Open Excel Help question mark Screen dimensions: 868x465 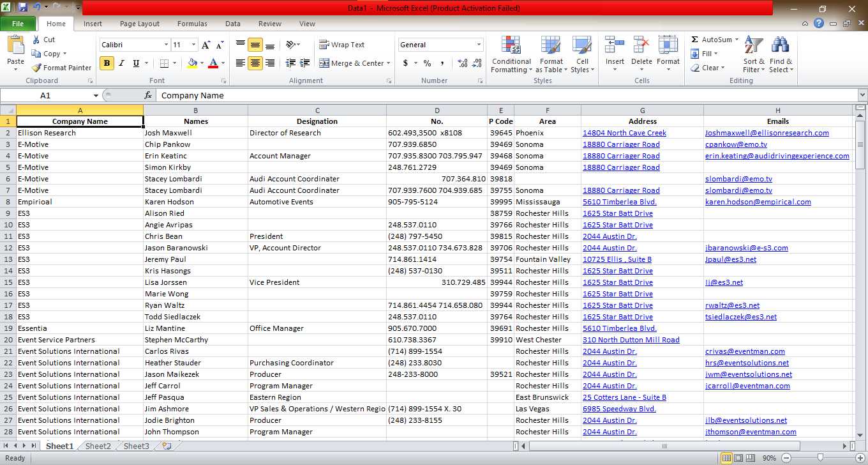click(819, 24)
